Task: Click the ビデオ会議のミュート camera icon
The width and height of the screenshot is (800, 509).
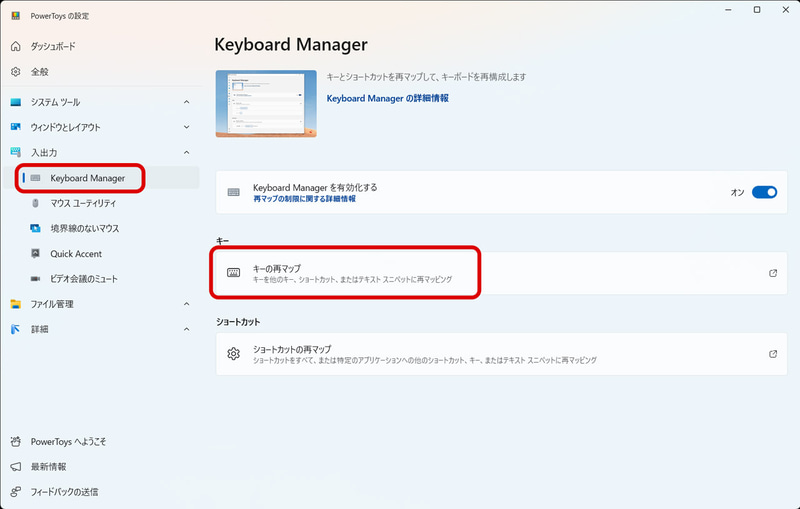Action: tap(35, 278)
